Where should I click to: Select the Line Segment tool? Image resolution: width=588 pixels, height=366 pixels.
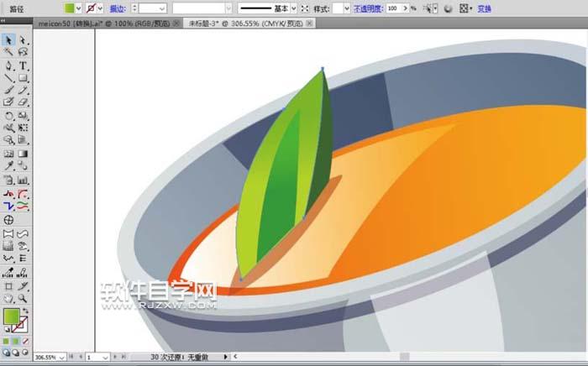8,78
